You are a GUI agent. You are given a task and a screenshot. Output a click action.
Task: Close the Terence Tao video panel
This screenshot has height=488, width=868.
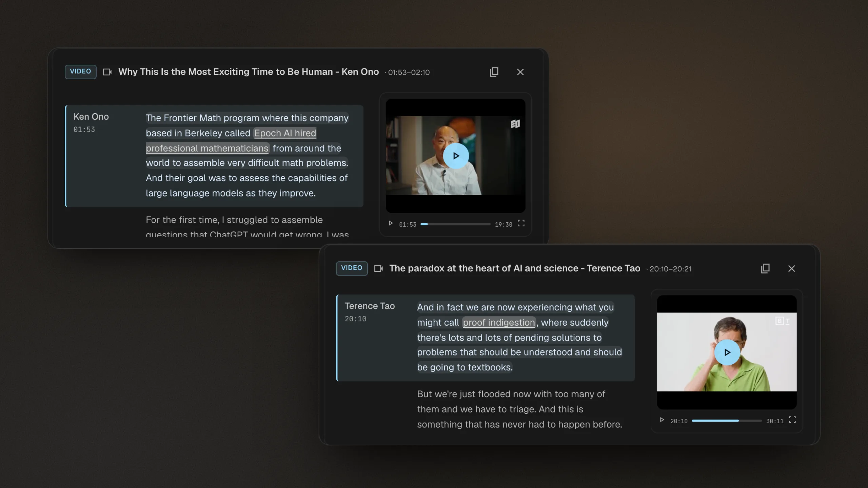pos(791,268)
